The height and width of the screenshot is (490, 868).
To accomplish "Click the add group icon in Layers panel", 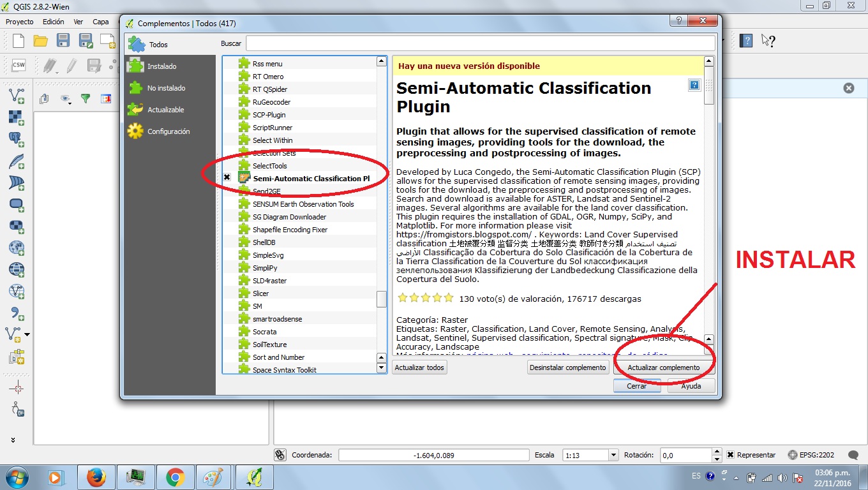I will 43,98.
